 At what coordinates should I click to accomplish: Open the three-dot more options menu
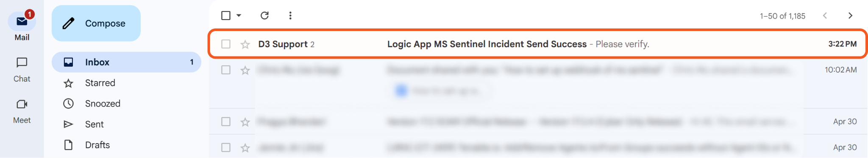coord(290,16)
